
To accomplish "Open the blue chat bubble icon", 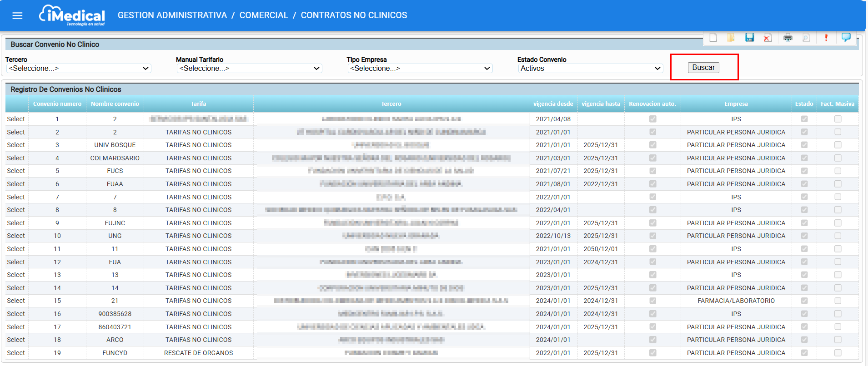I will tap(846, 37).
